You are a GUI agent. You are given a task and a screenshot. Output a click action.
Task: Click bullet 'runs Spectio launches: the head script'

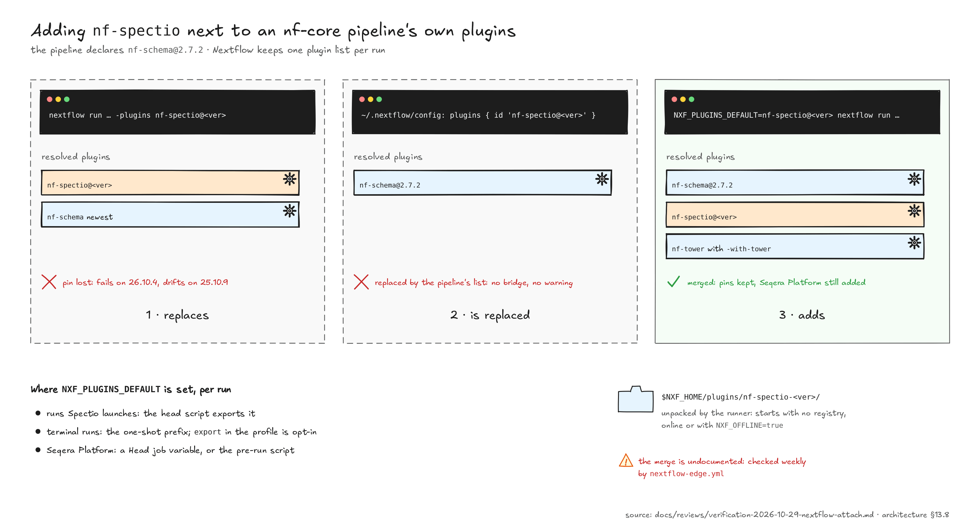[151, 414]
